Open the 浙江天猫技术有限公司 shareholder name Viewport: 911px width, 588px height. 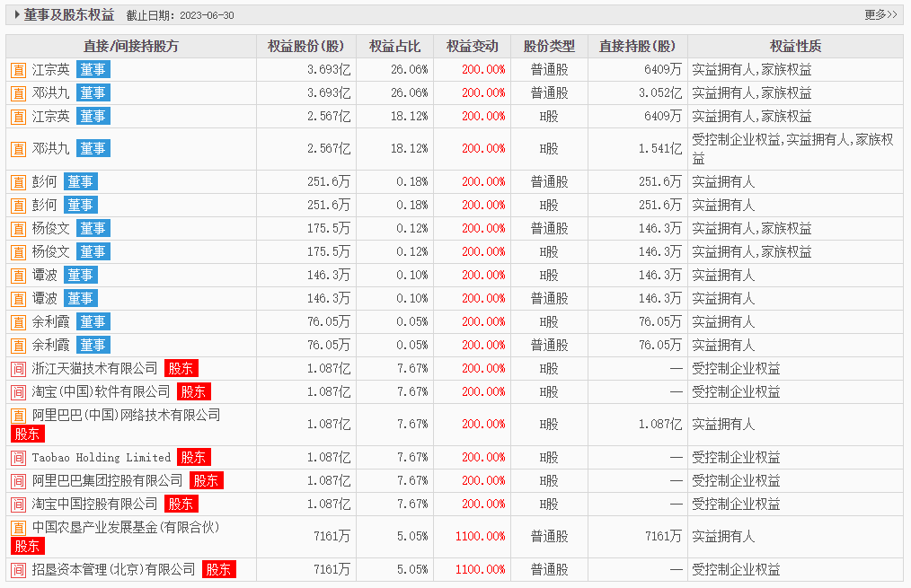pyautogui.click(x=94, y=368)
